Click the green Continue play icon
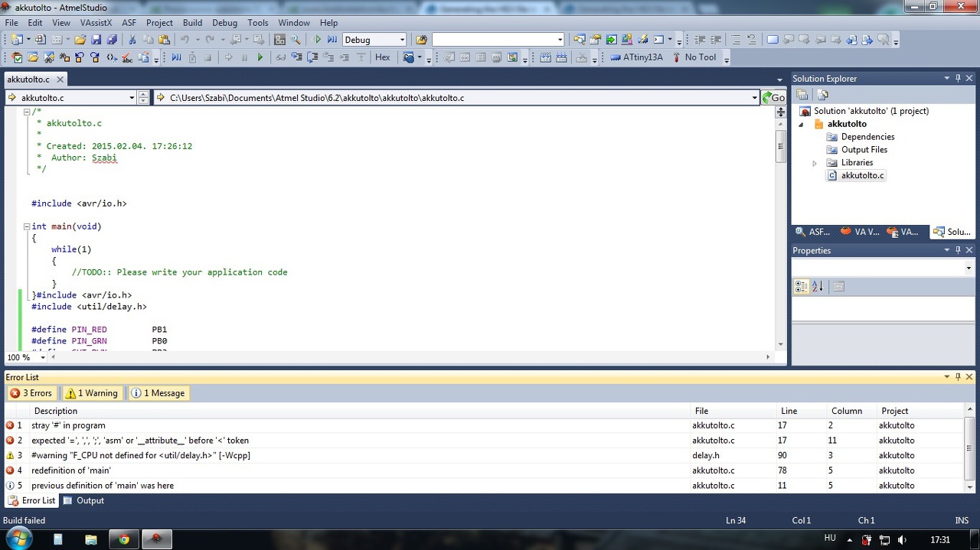 [x=260, y=57]
